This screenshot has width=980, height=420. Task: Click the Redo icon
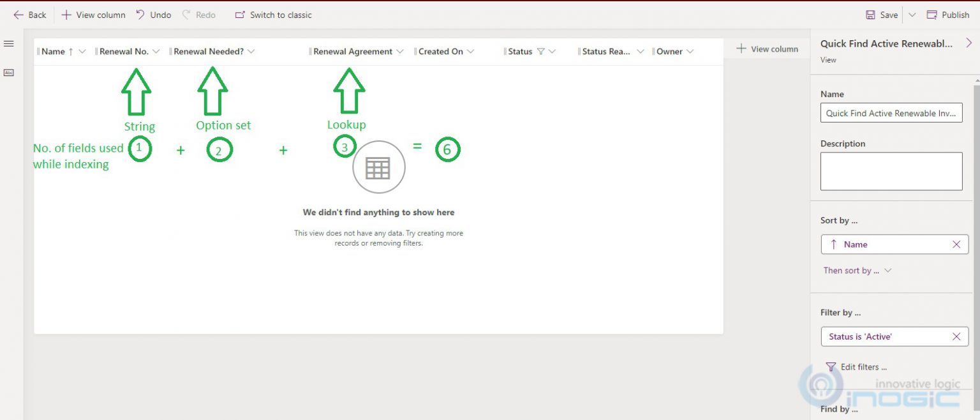[186, 14]
